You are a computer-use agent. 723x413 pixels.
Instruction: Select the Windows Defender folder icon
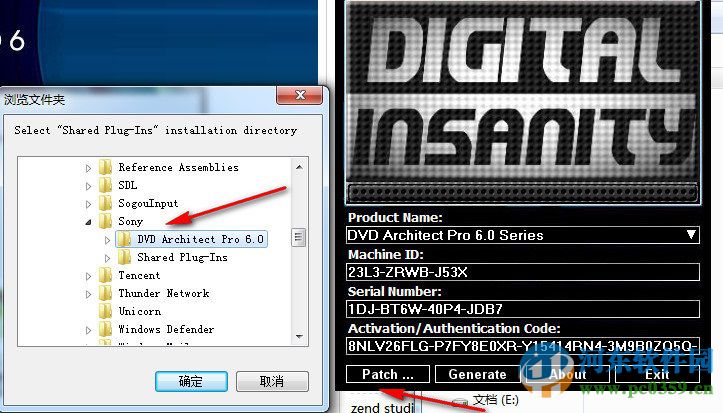coord(106,329)
